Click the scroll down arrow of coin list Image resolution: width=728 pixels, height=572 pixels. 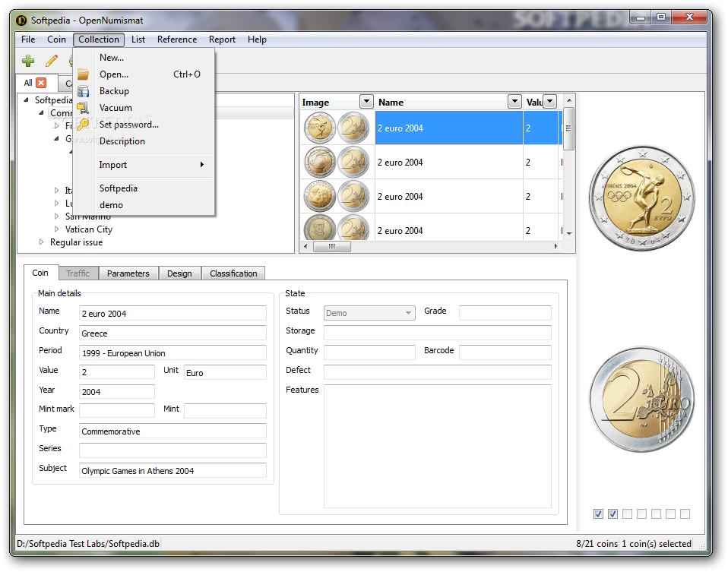click(568, 233)
